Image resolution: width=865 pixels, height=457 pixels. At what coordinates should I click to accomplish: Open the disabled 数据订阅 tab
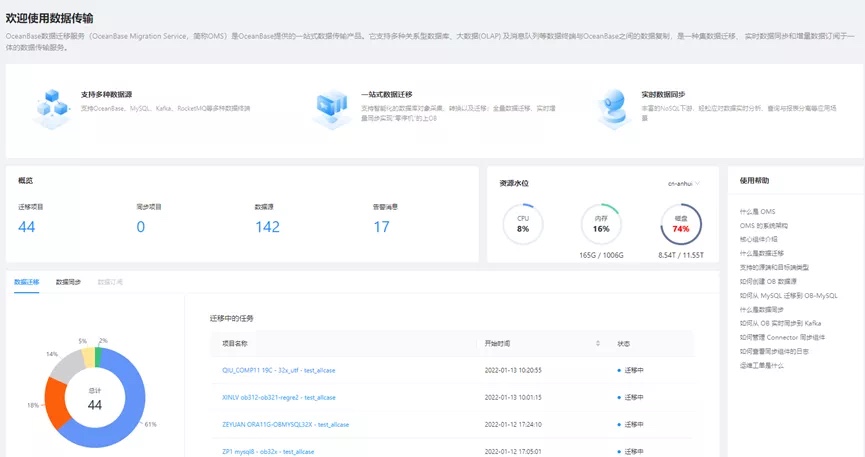pos(110,282)
